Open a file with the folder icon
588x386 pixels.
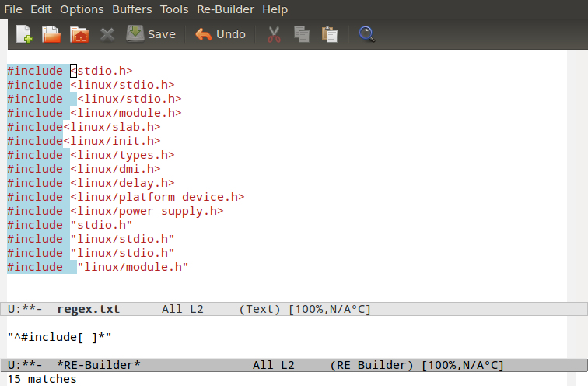(x=51, y=34)
